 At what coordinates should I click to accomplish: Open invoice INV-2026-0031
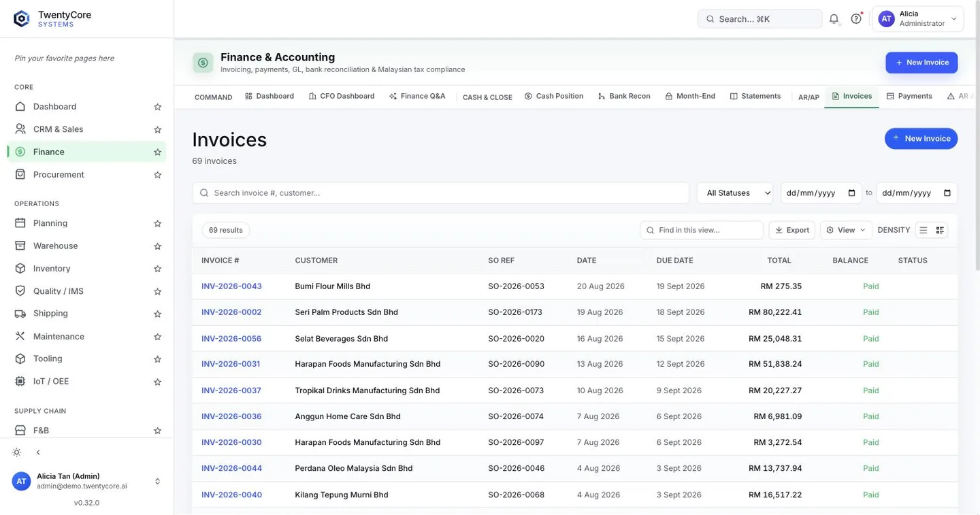pyautogui.click(x=231, y=364)
